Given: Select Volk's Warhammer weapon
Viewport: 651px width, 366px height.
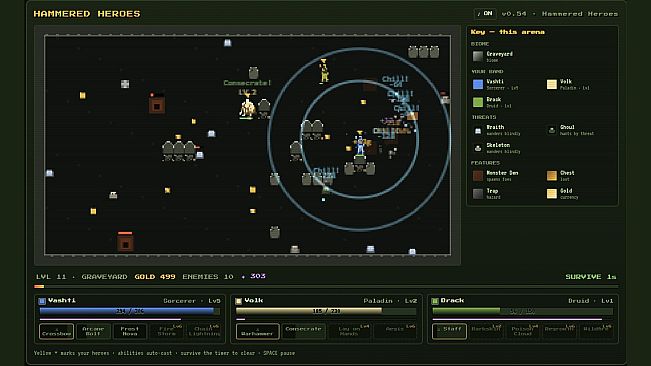Looking at the screenshot, I should 257,331.
